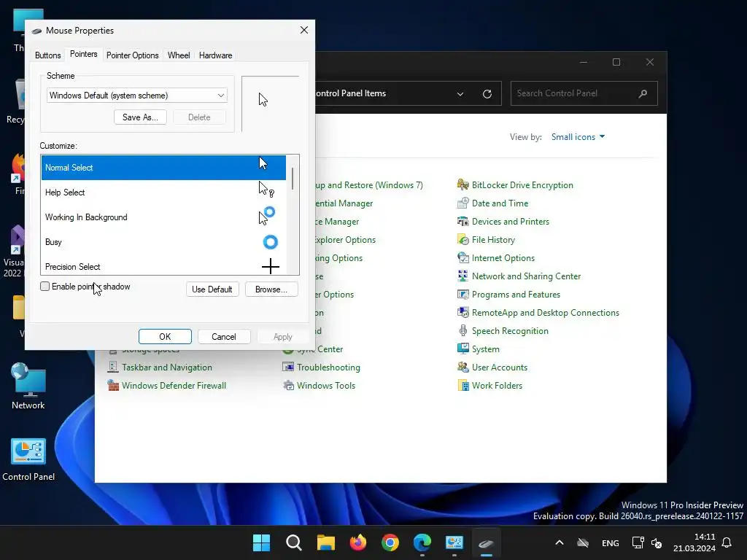Click the Working In Background cursor icon
Image resolution: width=747 pixels, height=560 pixels.
coord(267,216)
